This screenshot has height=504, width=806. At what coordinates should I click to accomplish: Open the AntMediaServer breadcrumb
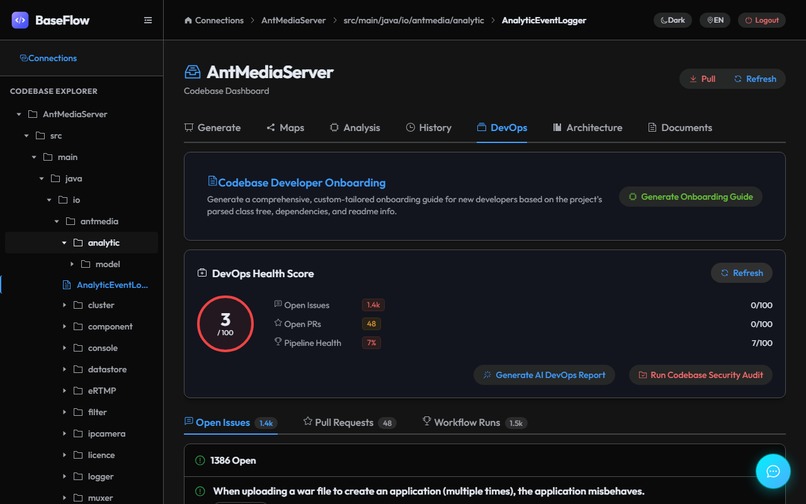(294, 20)
